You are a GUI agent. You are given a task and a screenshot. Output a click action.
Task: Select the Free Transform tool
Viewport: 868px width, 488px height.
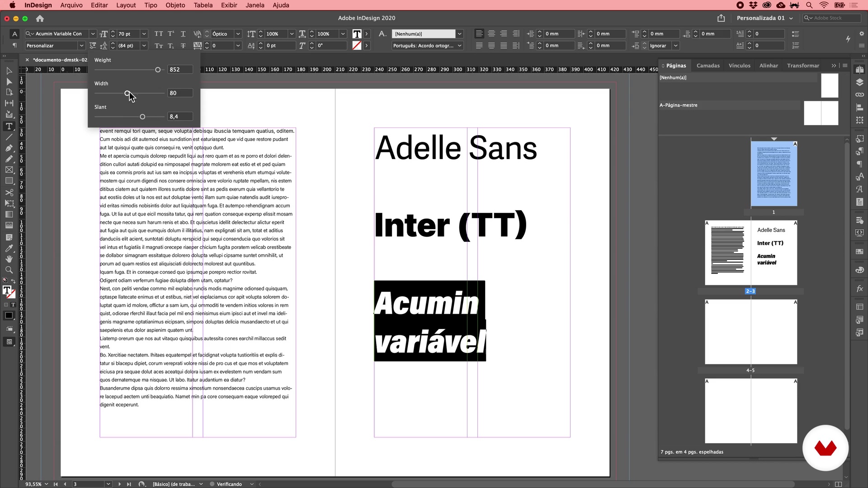click(x=9, y=203)
